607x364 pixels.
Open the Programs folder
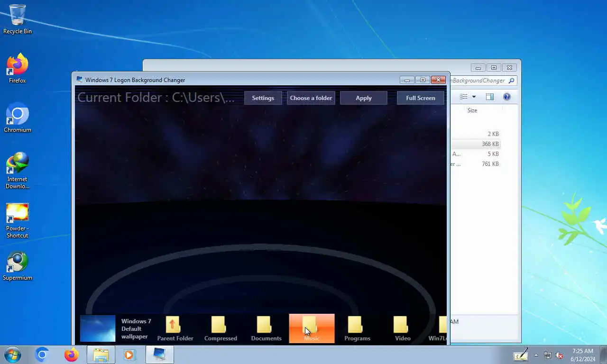coord(357,328)
